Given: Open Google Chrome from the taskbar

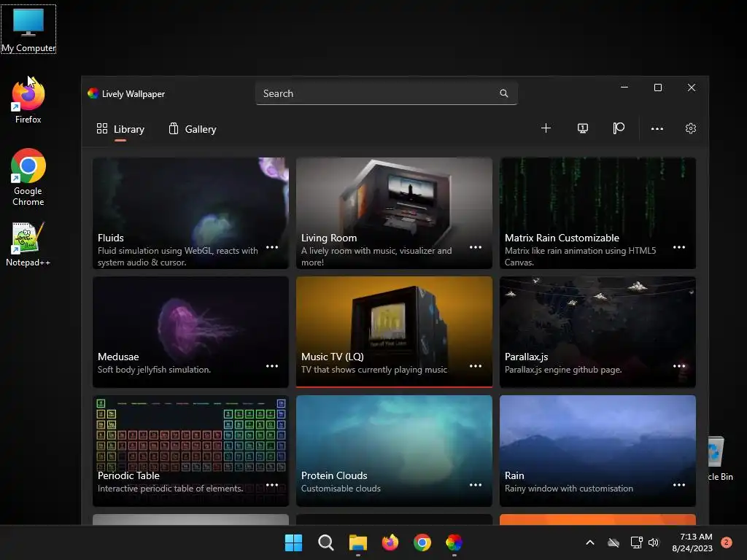Looking at the screenshot, I should pyautogui.click(x=422, y=542).
